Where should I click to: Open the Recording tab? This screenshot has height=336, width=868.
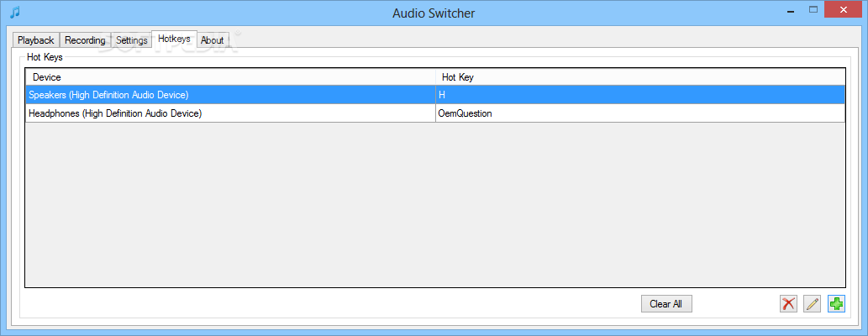[x=85, y=39]
